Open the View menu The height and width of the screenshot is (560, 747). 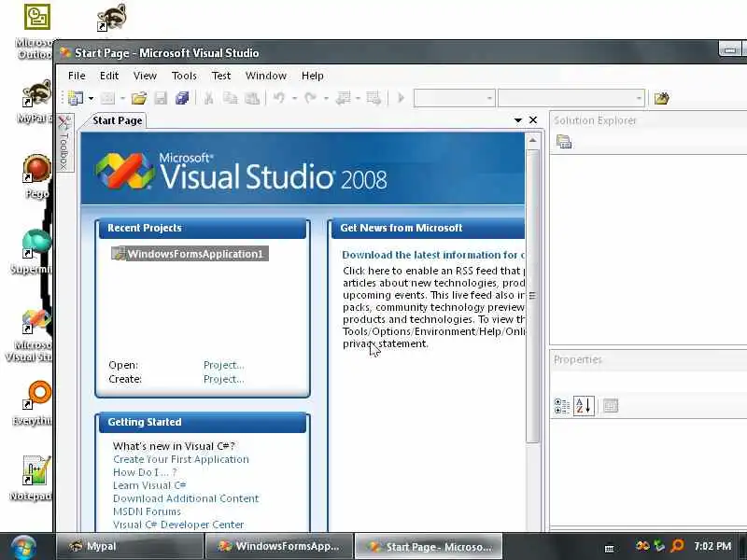tap(145, 76)
